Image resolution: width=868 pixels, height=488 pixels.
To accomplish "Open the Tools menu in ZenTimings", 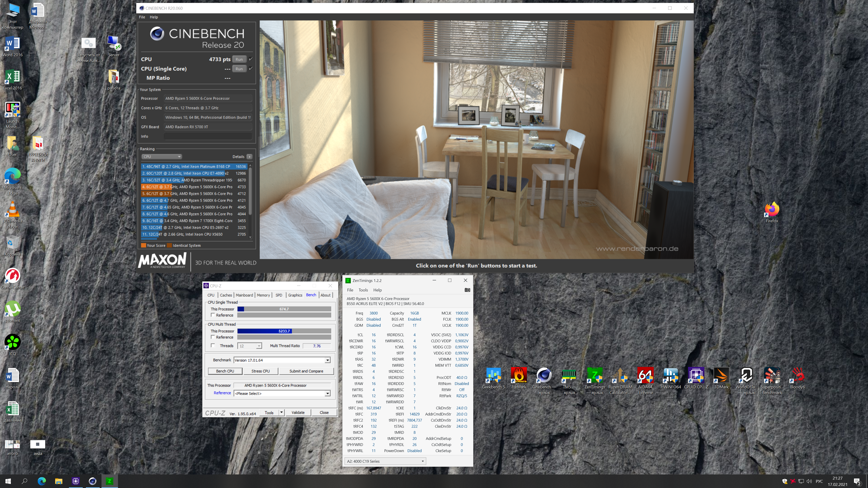I will (x=363, y=290).
